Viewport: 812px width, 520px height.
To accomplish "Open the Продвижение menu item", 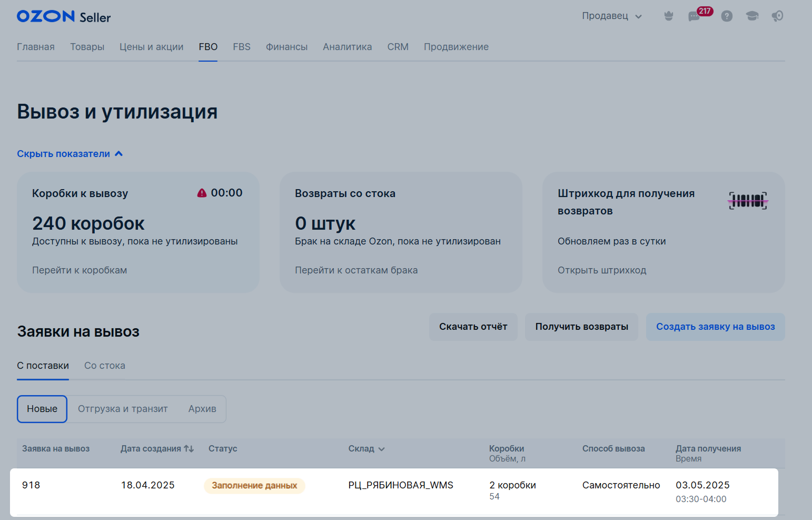I will click(x=456, y=47).
